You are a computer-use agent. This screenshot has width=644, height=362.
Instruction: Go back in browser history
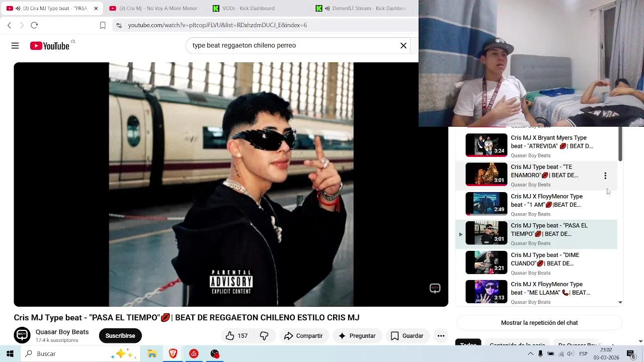(x=9, y=25)
